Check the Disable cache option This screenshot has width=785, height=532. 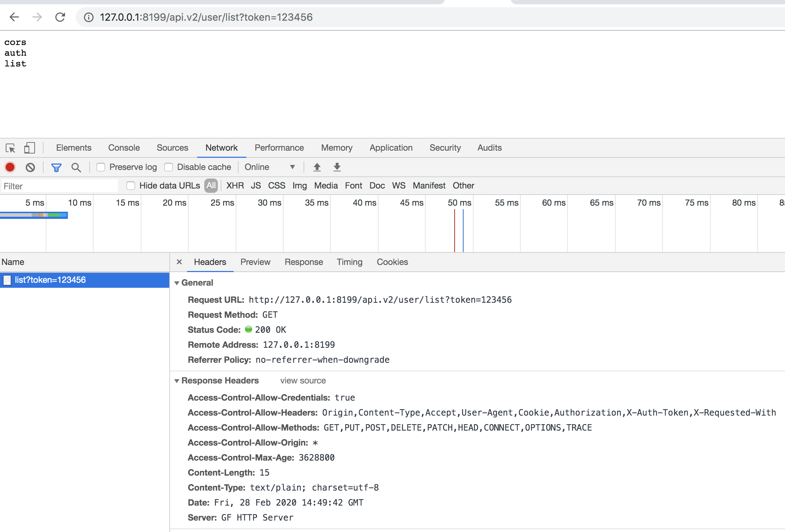[169, 167]
